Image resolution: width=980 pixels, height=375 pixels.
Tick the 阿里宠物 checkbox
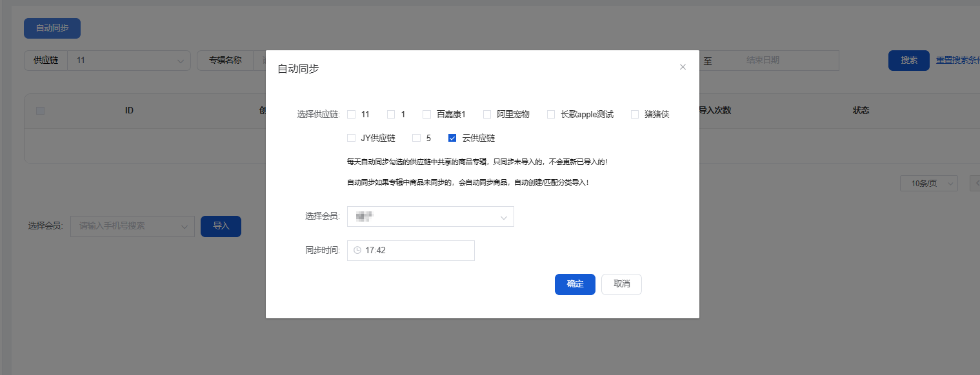pyautogui.click(x=487, y=115)
